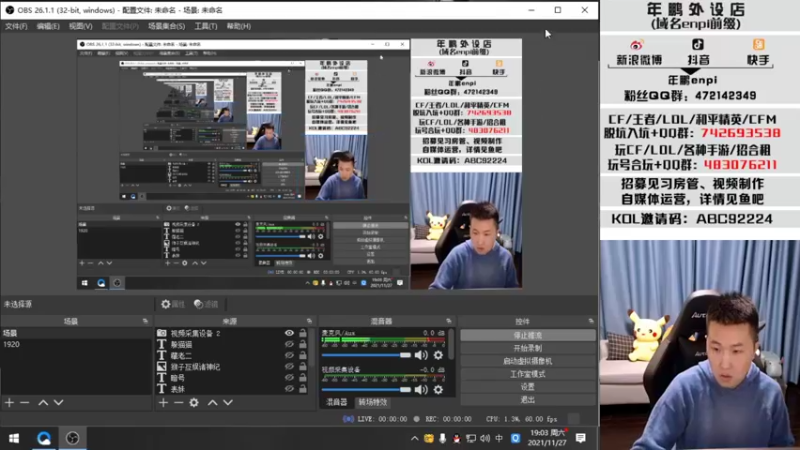Screen dimensions: 800x450
Task: Click the image source icon in sources list
Action: [162, 366]
